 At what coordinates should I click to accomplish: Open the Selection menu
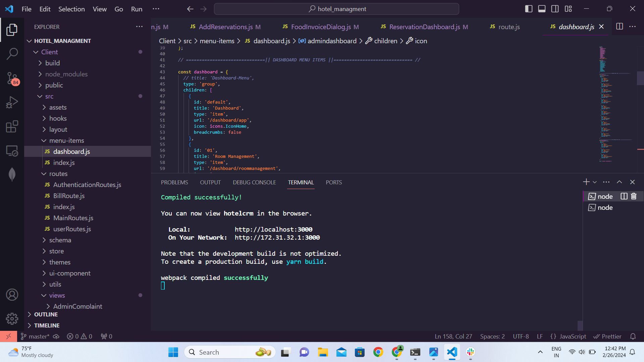[71, 9]
